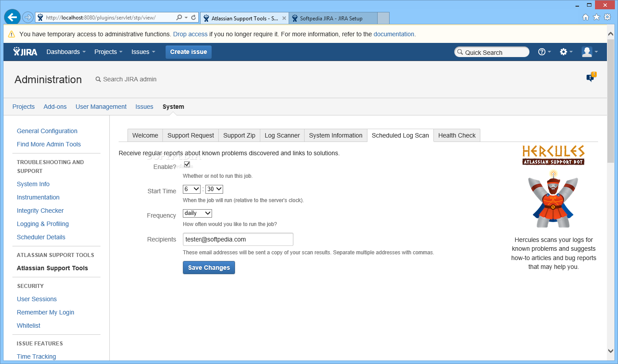Image resolution: width=618 pixels, height=364 pixels.
Task: Click the refresh page icon in address bar
Action: tap(193, 18)
